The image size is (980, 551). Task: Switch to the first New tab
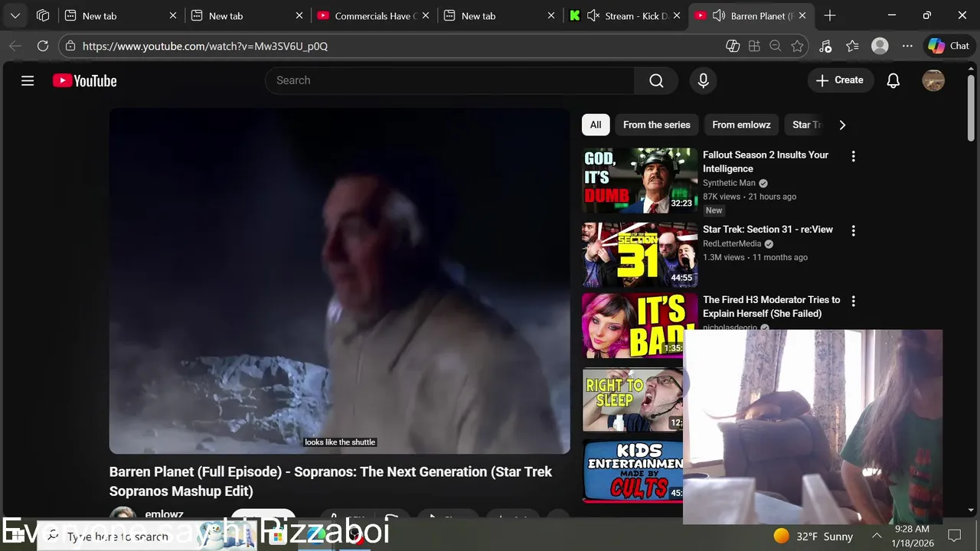point(121,15)
